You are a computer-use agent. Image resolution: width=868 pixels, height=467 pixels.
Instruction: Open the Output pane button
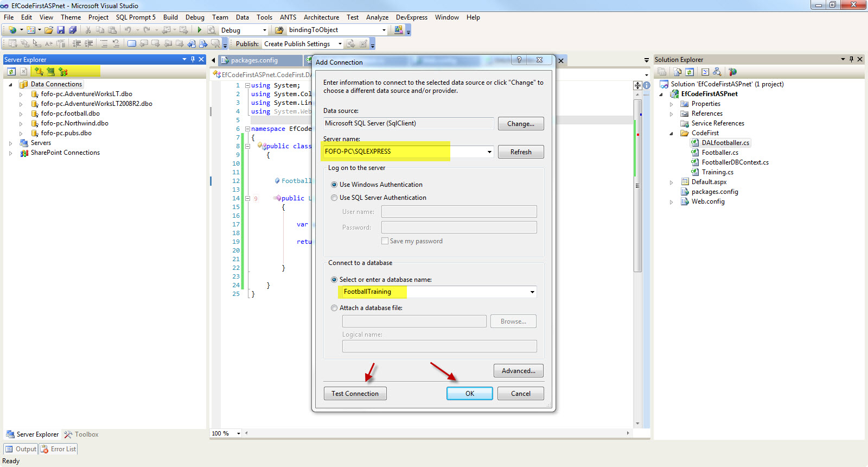[21, 449]
